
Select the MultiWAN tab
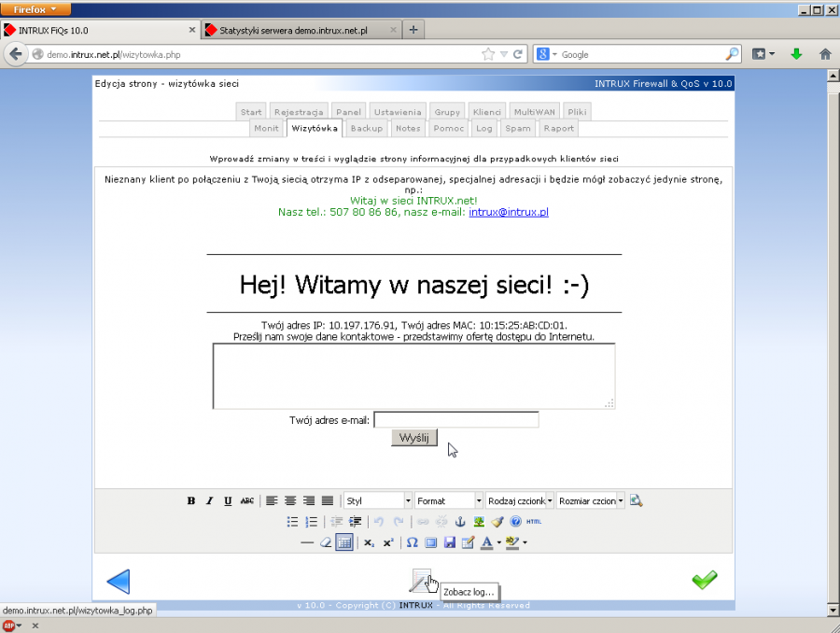coord(535,112)
